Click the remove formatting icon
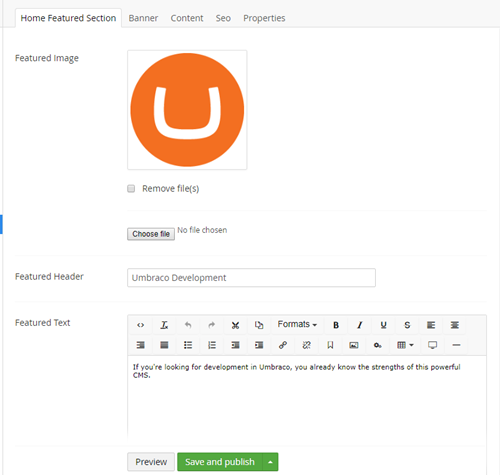 click(164, 325)
